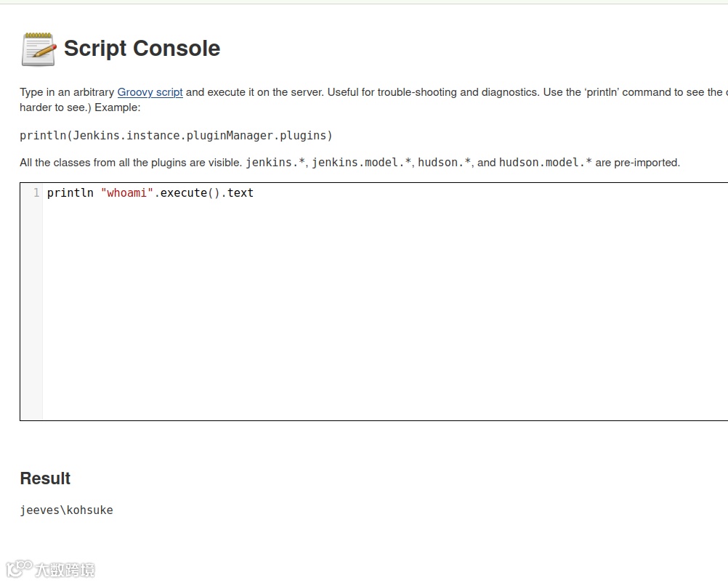Click the hudson.model.* pre-imported text
Image resolution: width=728 pixels, height=583 pixels.
[545, 163]
